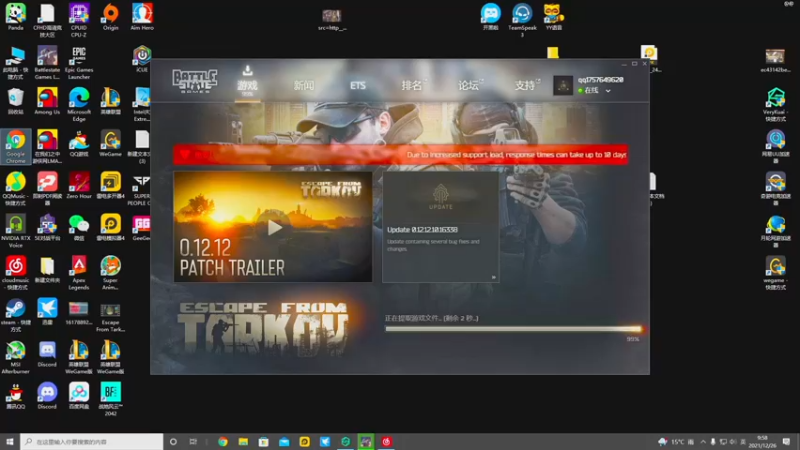Open the support tab in launcher
800x450 pixels.
point(525,85)
